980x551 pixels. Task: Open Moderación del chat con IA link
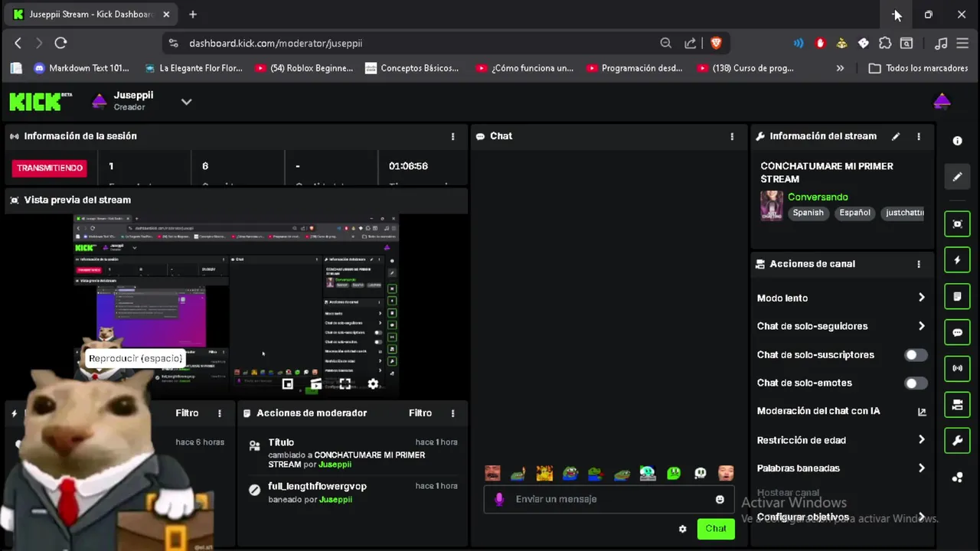coord(842,411)
